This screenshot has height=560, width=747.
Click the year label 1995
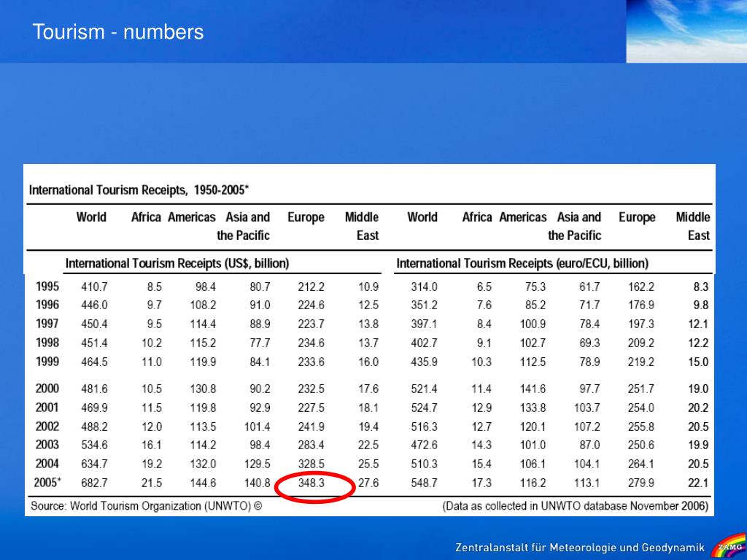pos(47,287)
